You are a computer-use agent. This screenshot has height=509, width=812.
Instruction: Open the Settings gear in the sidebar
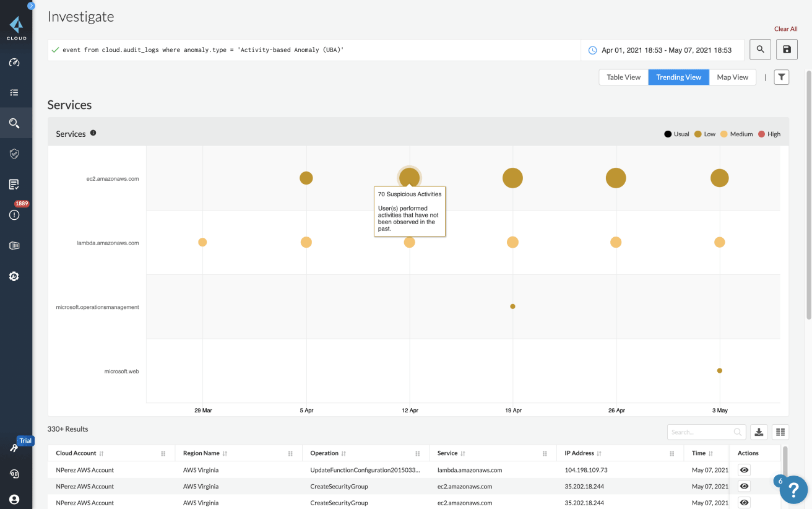pyautogui.click(x=14, y=276)
